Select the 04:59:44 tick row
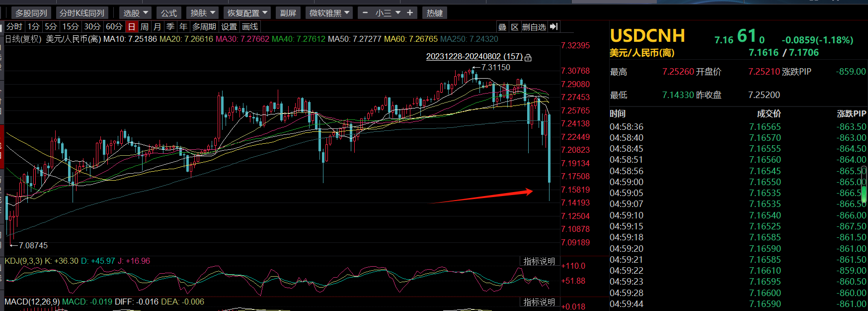Viewport: 868px width, 311px height. tap(738, 304)
